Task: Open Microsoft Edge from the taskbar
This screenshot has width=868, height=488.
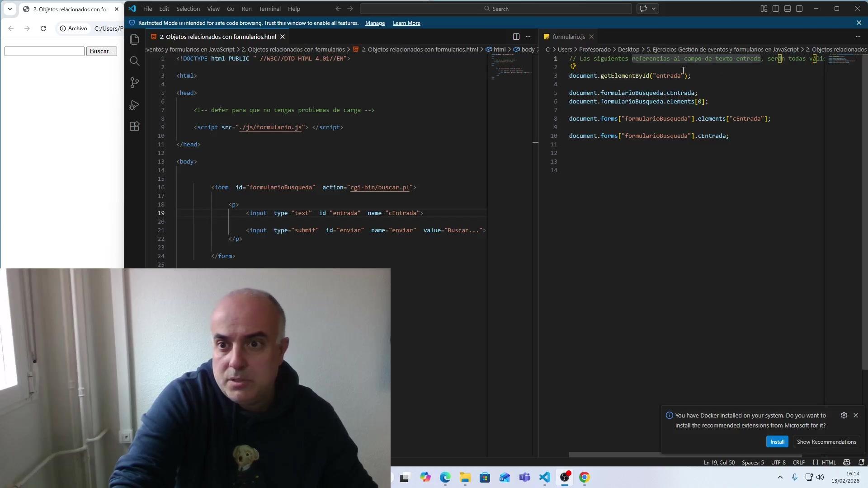Action: [x=445, y=477]
